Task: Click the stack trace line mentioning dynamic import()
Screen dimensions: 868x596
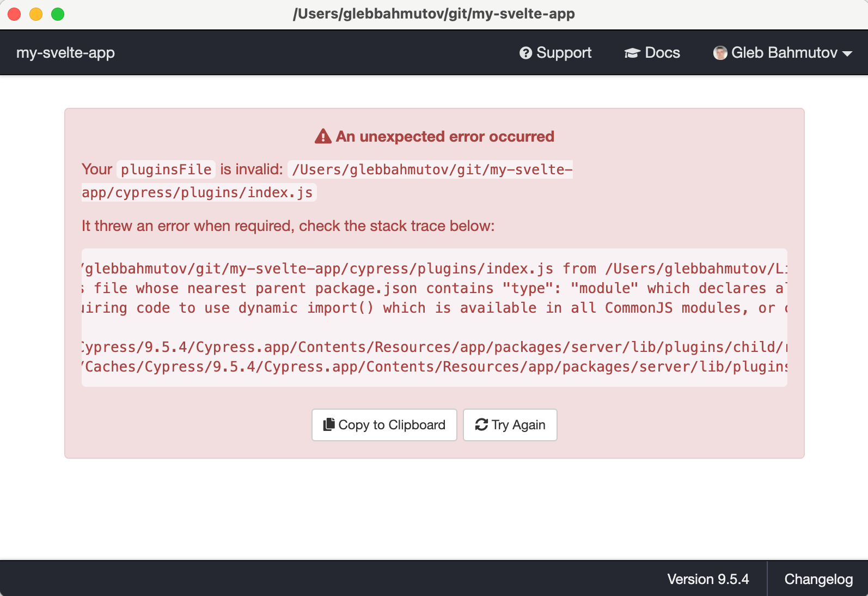Action: point(435,308)
